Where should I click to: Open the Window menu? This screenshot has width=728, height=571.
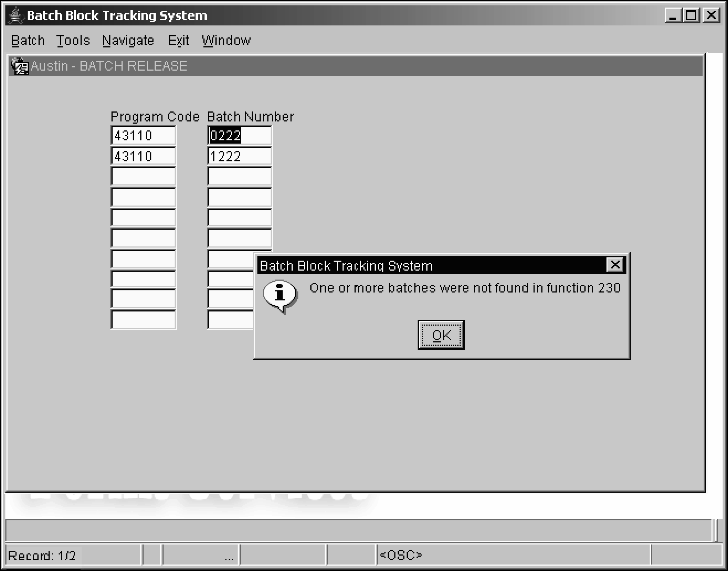(x=226, y=41)
